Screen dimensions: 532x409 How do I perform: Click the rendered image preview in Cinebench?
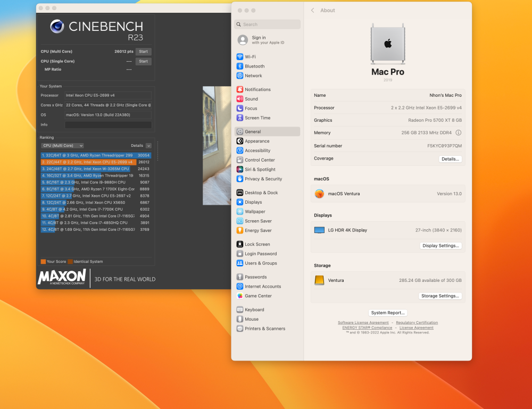(217, 146)
